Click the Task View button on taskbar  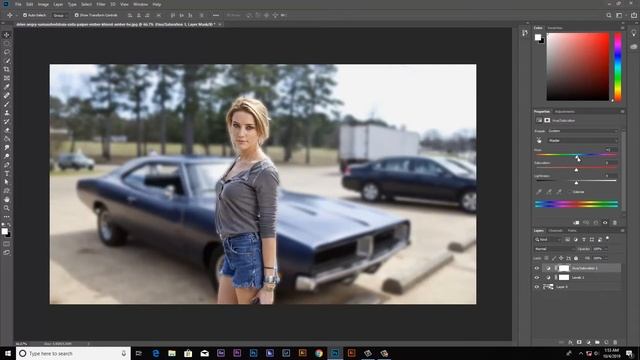(138, 353)
